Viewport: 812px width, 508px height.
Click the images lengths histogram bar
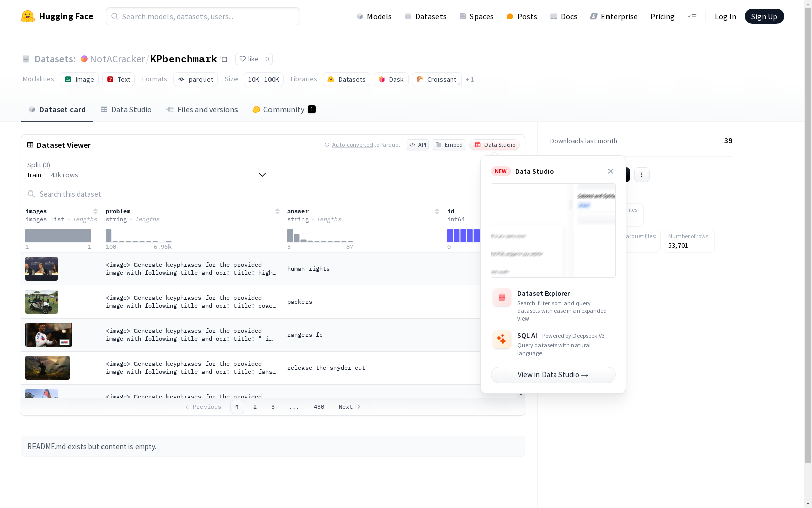[x=58, y=235]
